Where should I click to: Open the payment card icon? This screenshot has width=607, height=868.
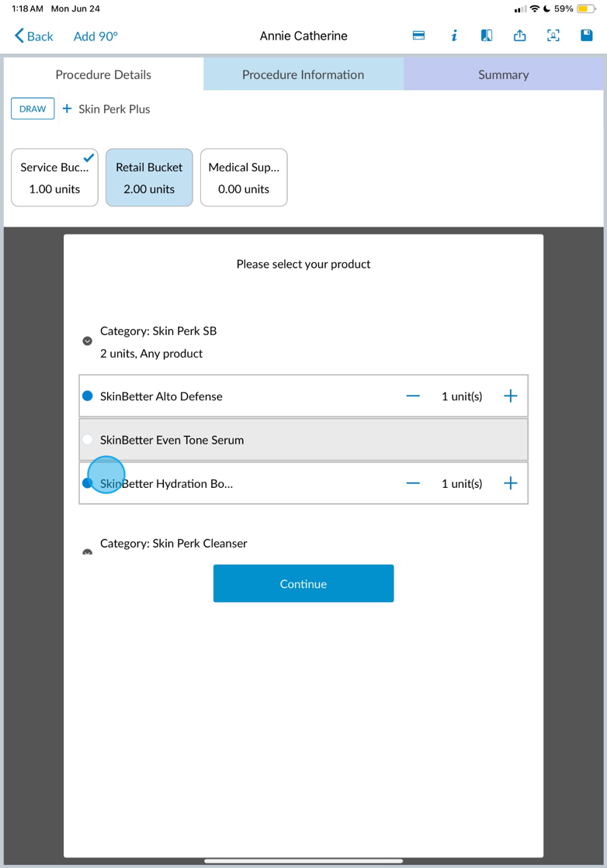[418, 36]
